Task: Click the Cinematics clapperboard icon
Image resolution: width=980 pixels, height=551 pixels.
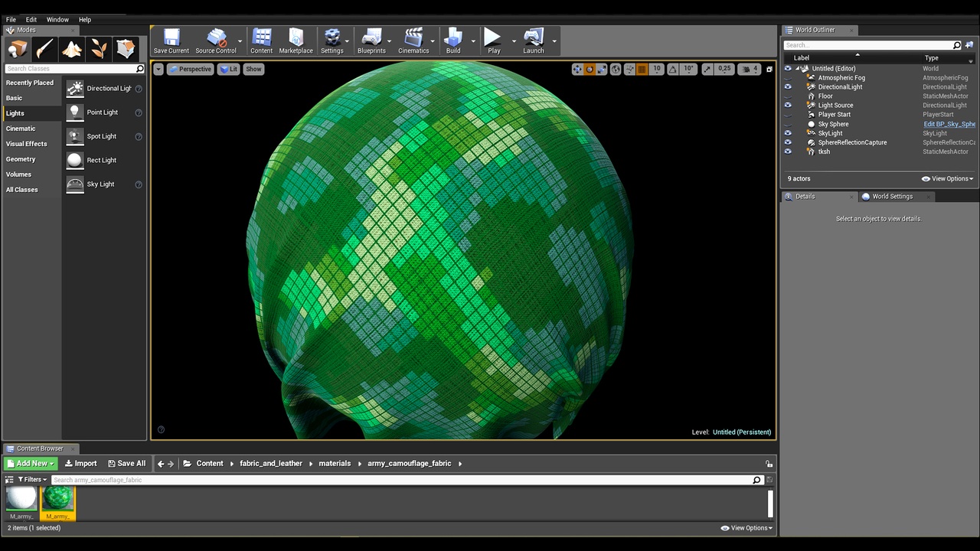Action: tap(413, 41)
